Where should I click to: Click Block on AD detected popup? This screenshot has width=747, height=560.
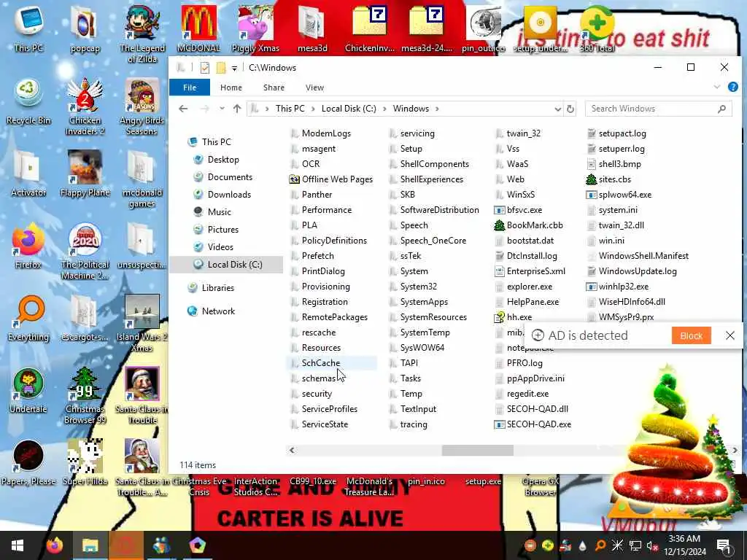(x=692, y=335)
